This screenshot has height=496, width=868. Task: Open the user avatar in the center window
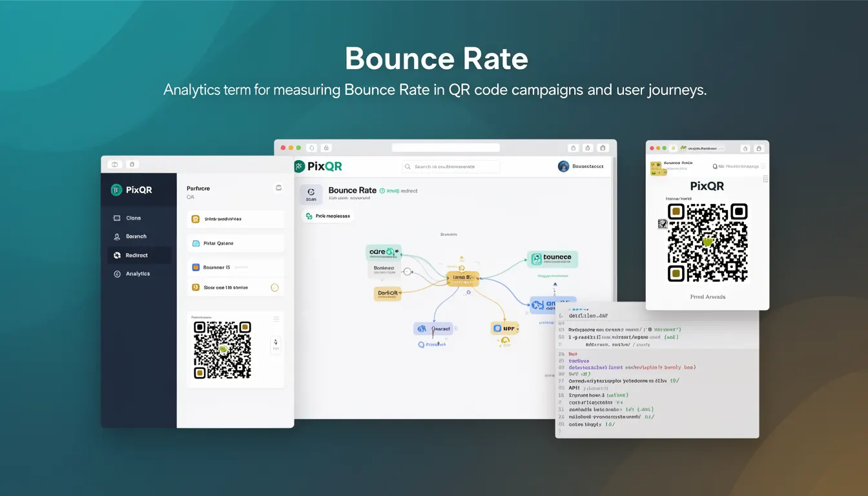coord(563,167)
